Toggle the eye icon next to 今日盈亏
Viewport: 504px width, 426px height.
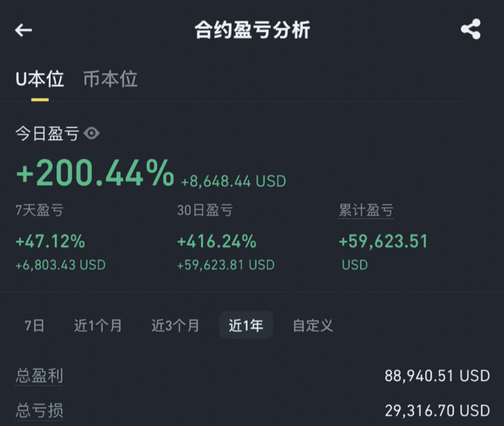92,133
